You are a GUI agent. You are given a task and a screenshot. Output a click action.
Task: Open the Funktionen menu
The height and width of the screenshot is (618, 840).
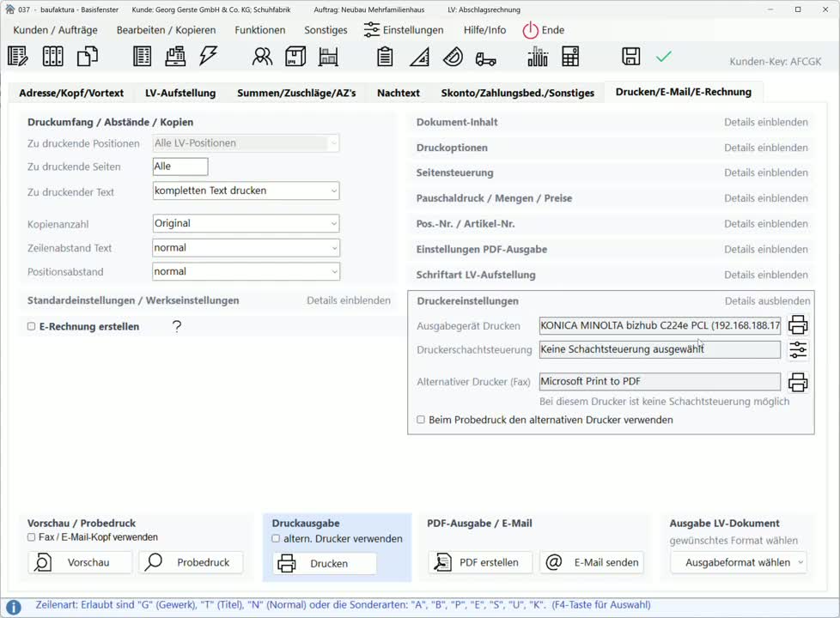[260, 30]
